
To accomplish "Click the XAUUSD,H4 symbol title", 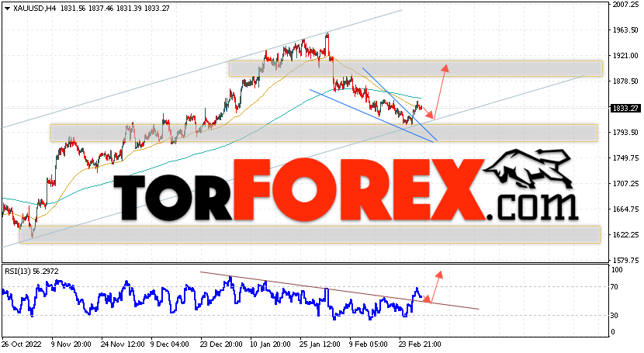I will click(34, 9).
